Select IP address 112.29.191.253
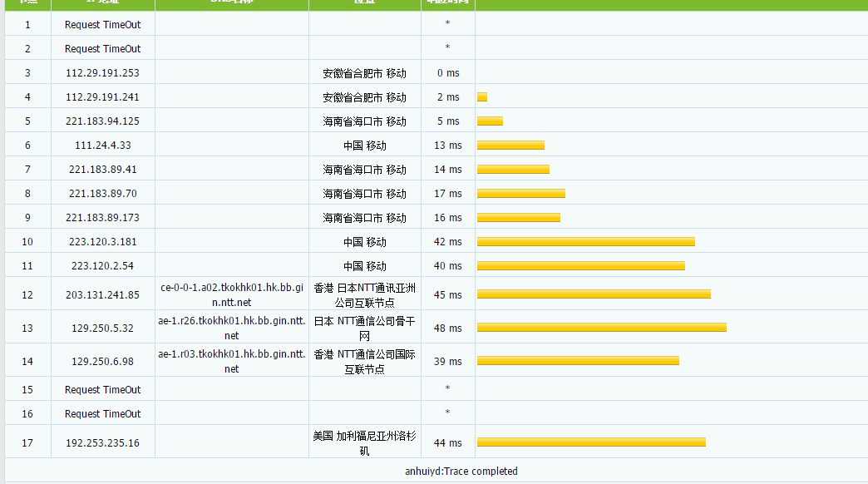868x484 pixels. (x=102, y=73)
